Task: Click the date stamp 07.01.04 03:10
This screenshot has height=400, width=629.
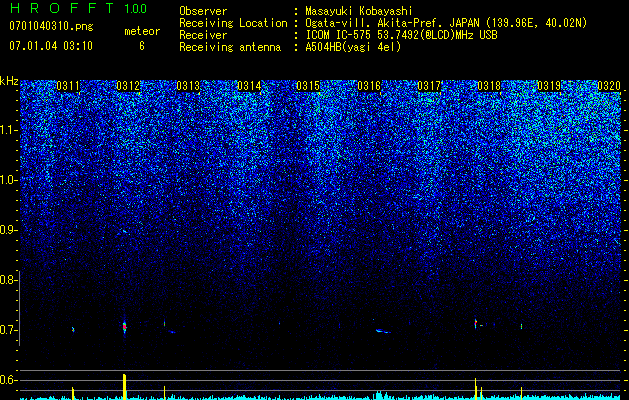Action: click(51, 46)
